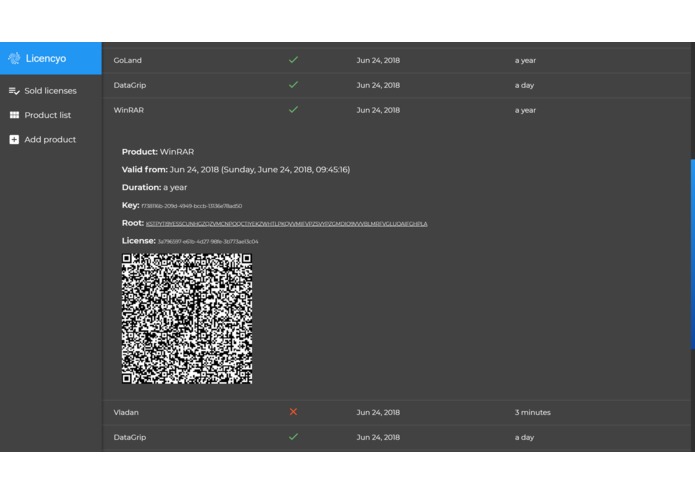695x494 pixels.
Task: Click the blue vertical scrollbar thumb
Action: [x=693, y=255]
